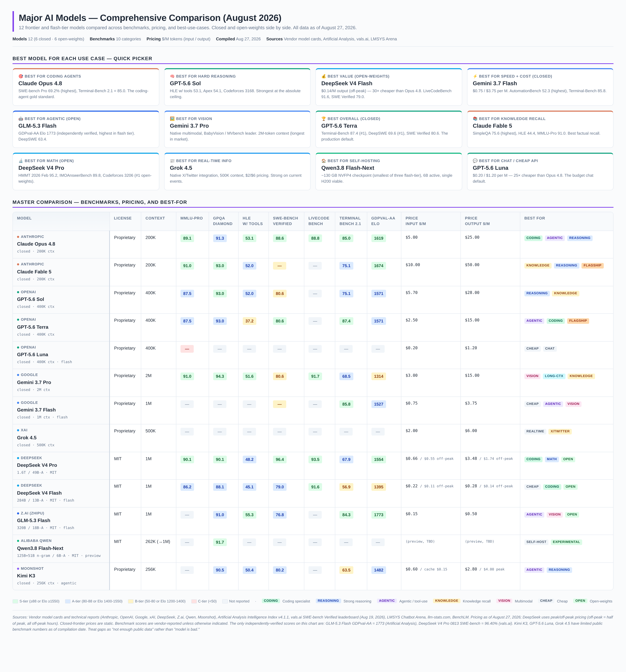
Task: Click GPT-5.6 Luna model name in the table
Action: click(x=33, y=355)
